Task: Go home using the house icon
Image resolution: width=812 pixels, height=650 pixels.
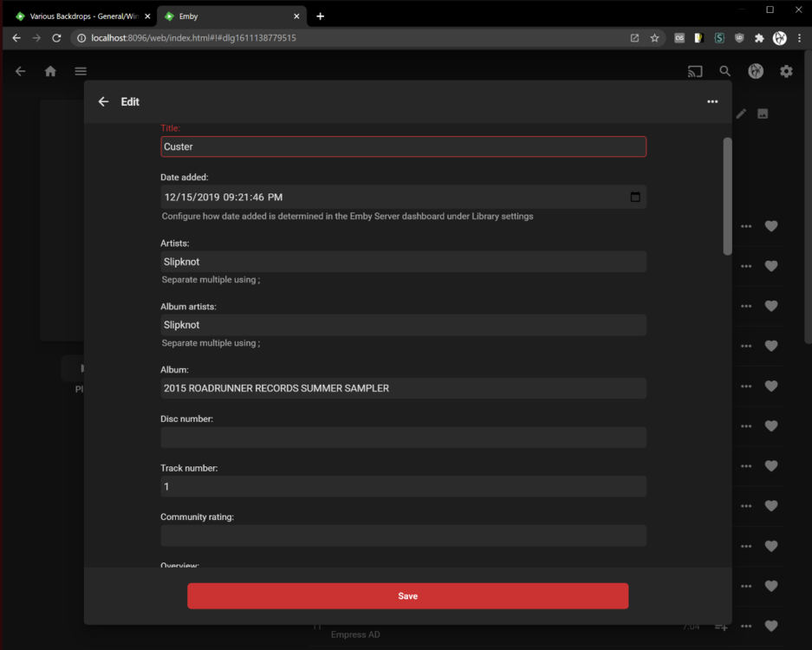Action: (x=49, y=71)
